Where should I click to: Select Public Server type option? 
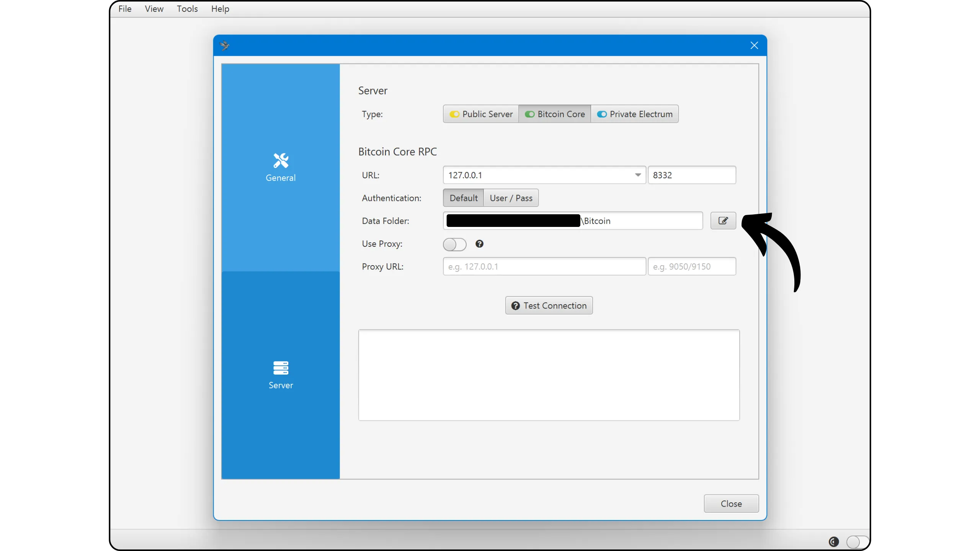(481, 114)
